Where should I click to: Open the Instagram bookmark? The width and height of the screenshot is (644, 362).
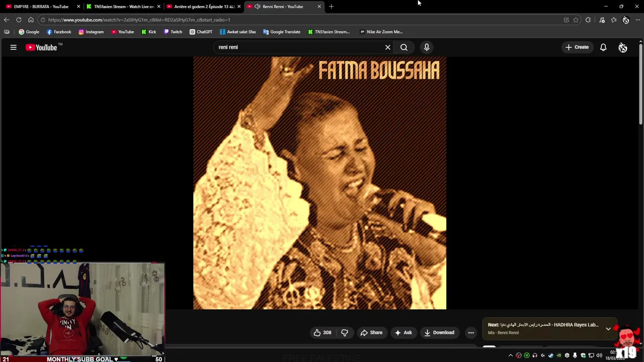pyautogui.click(x=91, y=32)
